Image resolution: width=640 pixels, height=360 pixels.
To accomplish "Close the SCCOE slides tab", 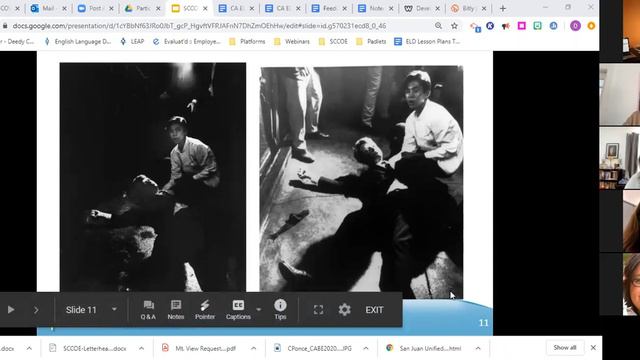I will pyautogui.click(x=205, y=8).
